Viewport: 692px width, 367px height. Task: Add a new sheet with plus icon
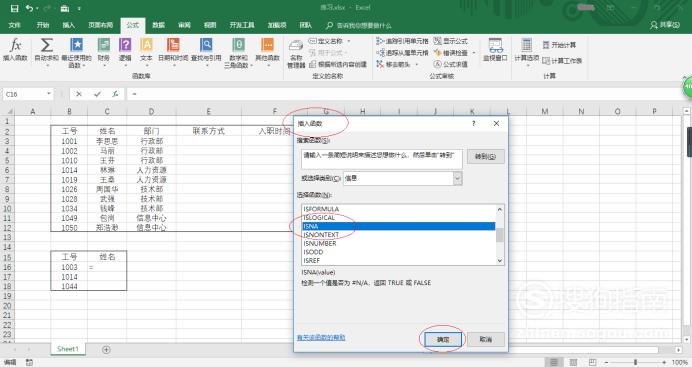[106, 349]
